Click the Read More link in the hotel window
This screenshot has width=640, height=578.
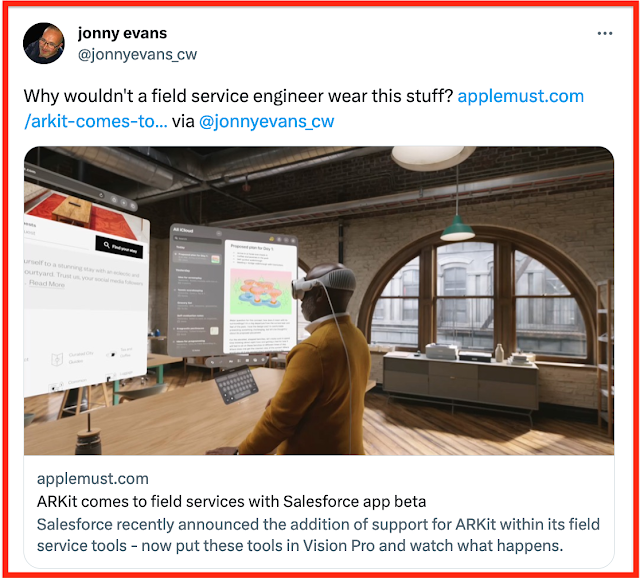pyautogui.click(x=47, y=283)
